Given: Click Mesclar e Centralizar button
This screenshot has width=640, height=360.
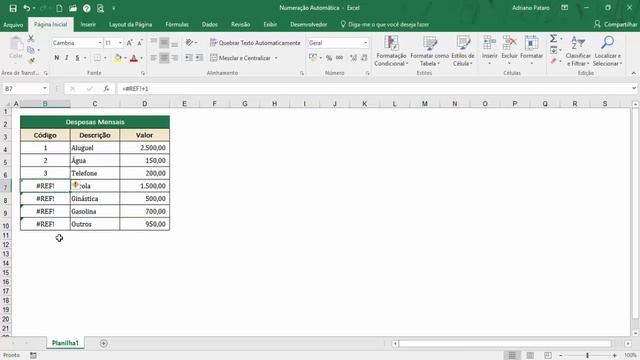Looking at the screenshot, I should [x=240, y=58].
